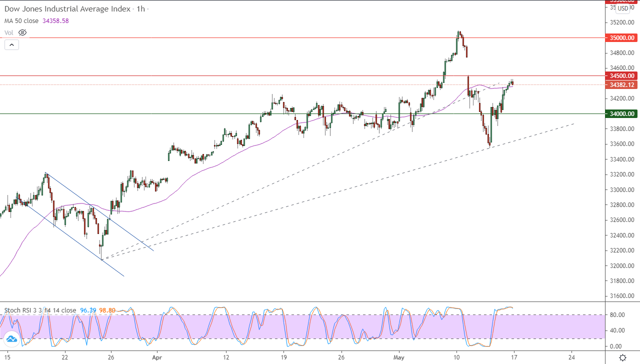Click 33200.00 on the price axis

[x=621, y=174]
